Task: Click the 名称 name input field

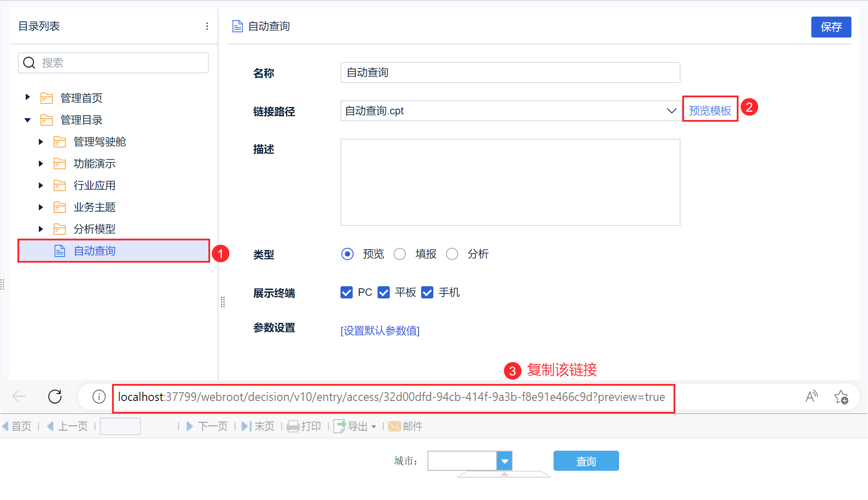Action: click(511, 72)
